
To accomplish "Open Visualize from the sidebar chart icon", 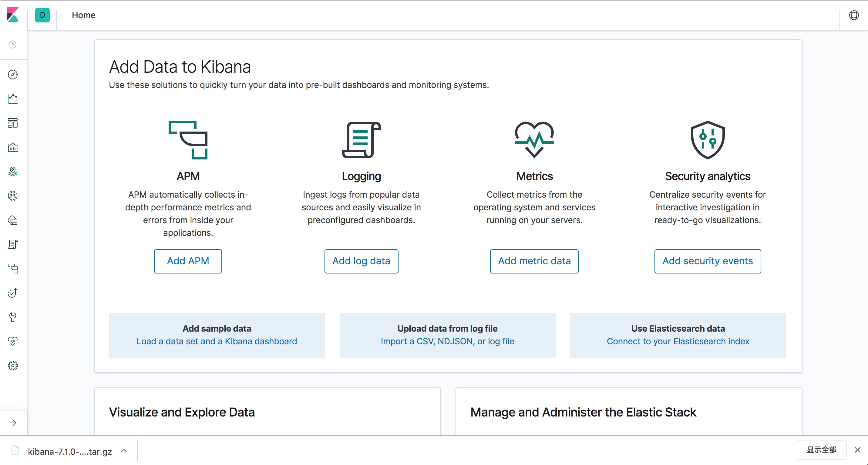I will [x=13, y=99].
